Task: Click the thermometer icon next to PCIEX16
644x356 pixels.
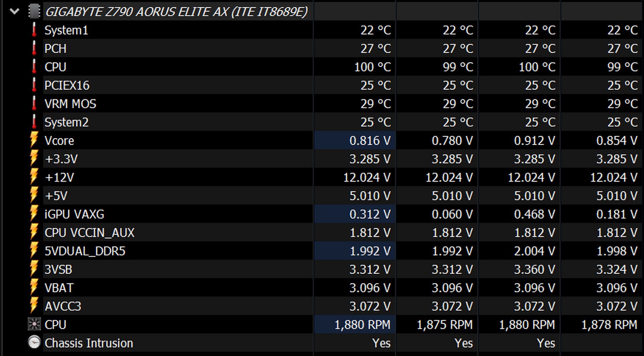Action: [x=34, y=85]
